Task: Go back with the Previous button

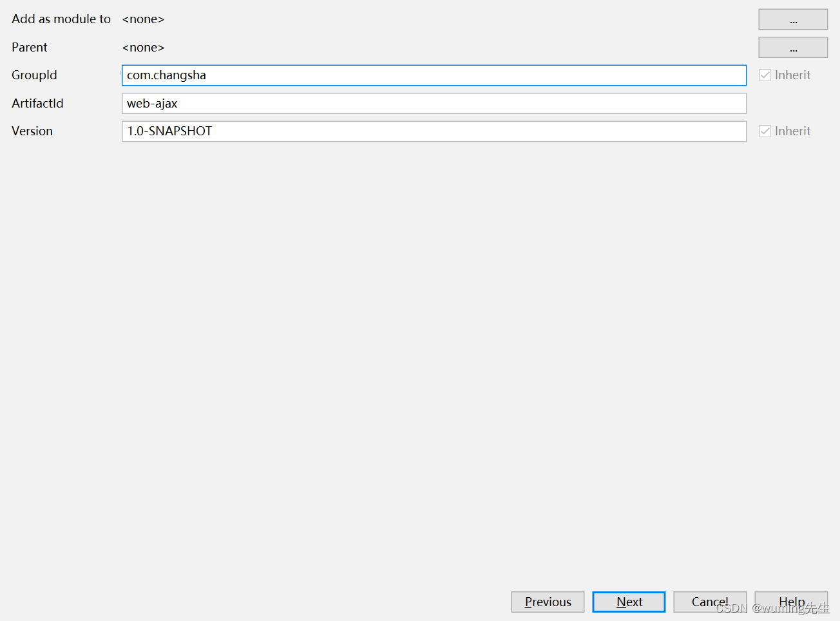Action: pyautogui.click(x=548, y=602)
